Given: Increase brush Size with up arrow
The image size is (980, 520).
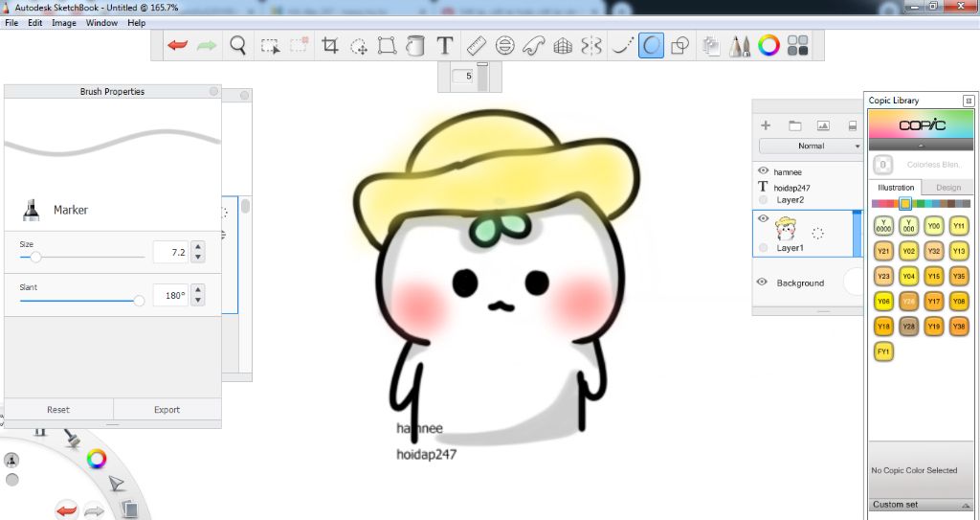Looking at the screenshot, I should (198, 247).
